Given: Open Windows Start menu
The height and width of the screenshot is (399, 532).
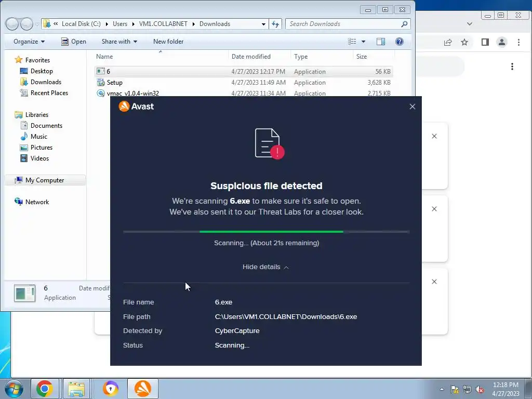Looking at the screenshot, I should (x=13, y=389).
